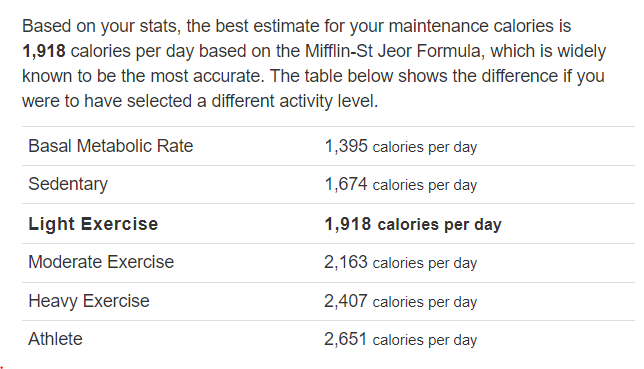Select the Heavy Exercise row label
The width and height of the screenshot is (644, 369).
[x=89, y=301]
